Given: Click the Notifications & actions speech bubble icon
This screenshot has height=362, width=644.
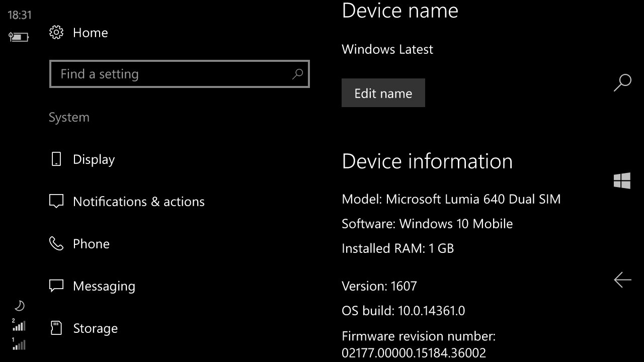Looking at the screenshot, I should tap(56, 201).
